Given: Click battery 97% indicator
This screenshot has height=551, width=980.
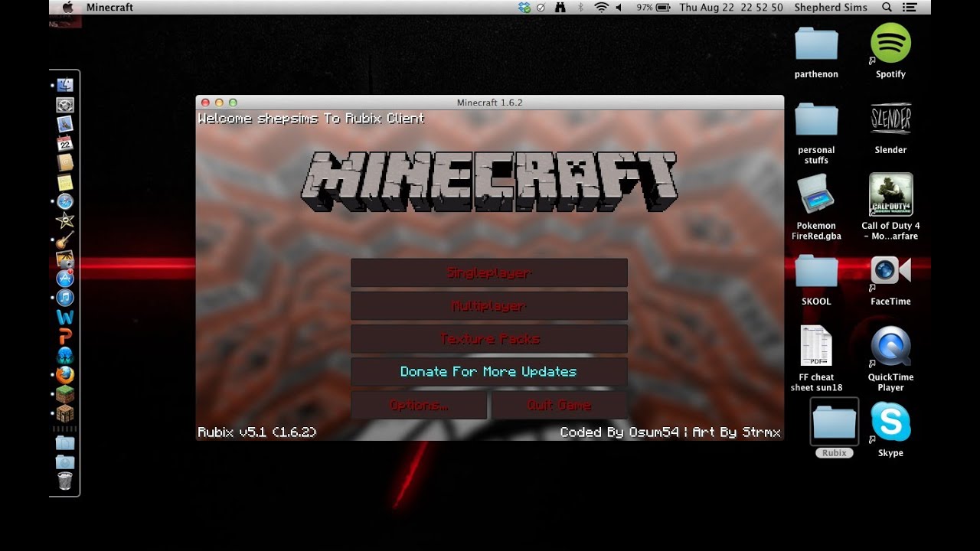Looking at the screenshot, I should pyautogui.click(x=653, y=8).
